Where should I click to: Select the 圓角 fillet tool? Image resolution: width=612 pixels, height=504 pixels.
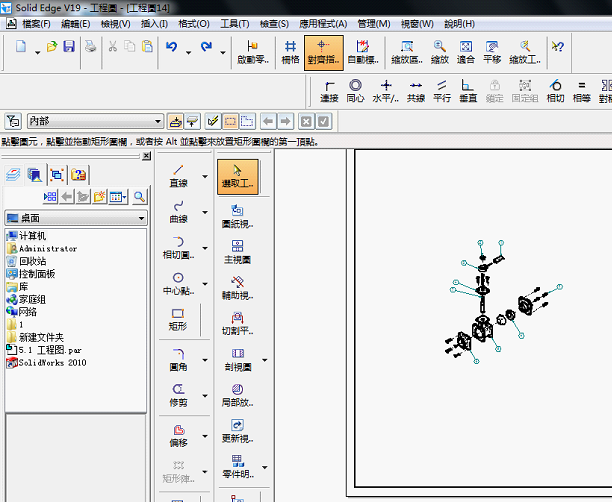(x=178, y=360)
